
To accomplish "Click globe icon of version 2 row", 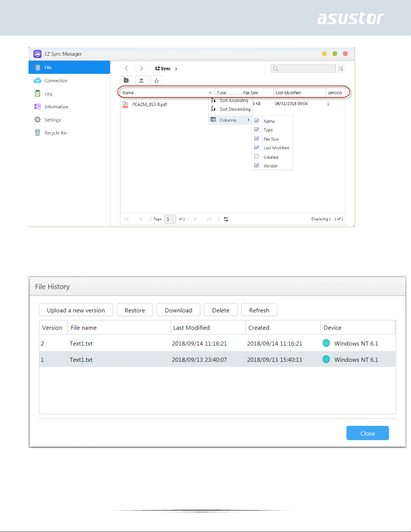I will (326, 343).
